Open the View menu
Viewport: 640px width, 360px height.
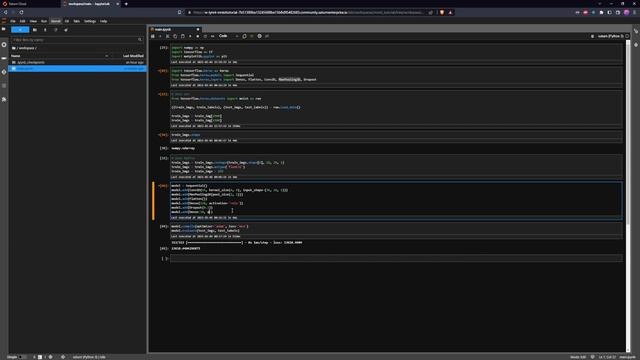pyautogui.click(x=33, y=21)
